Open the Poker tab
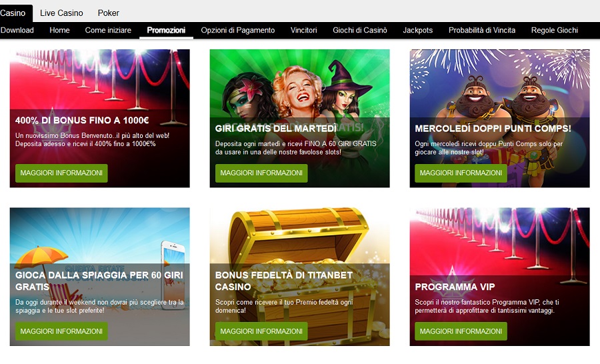The image size is (600, 364). pos(108,13)
